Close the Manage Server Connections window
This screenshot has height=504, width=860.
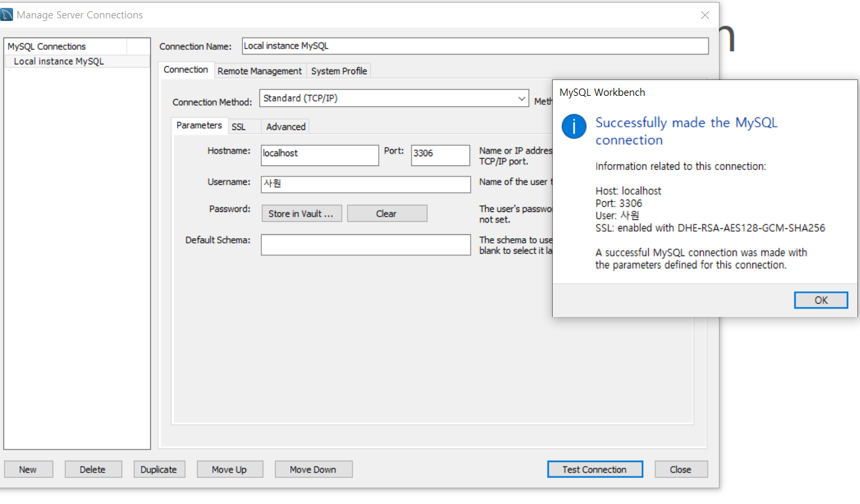click(704, 14)
